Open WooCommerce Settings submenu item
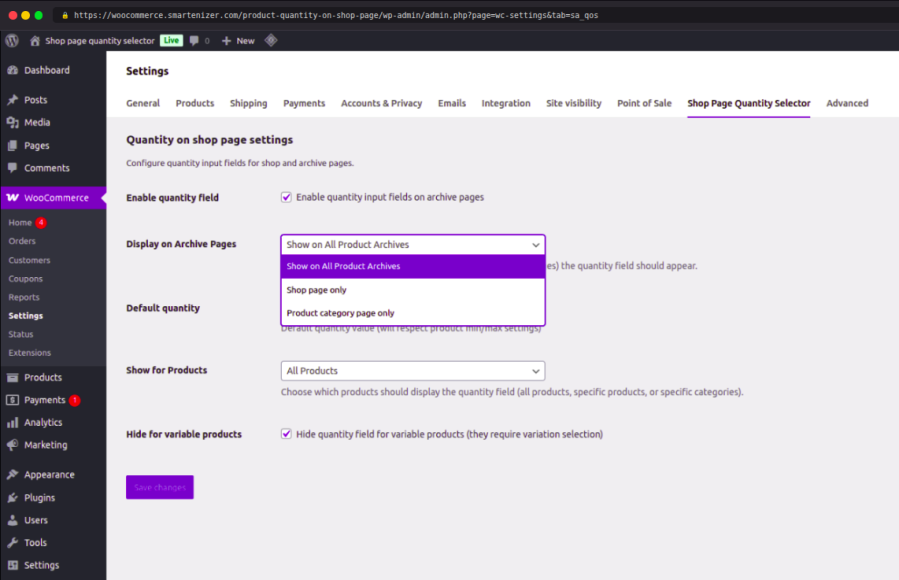The image size is (899, 580). tap(25, 316)
